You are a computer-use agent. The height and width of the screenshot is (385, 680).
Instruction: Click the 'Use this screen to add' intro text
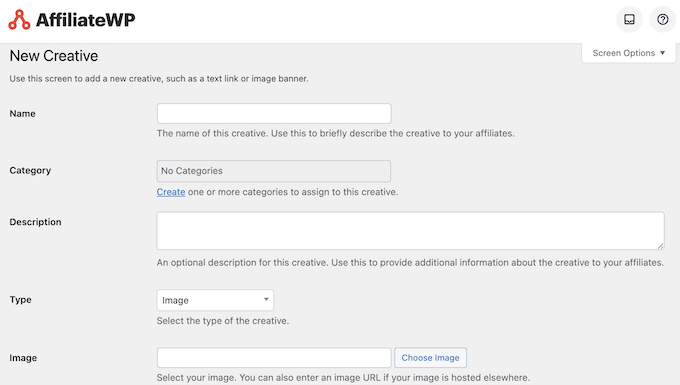(x=159, y=78)
